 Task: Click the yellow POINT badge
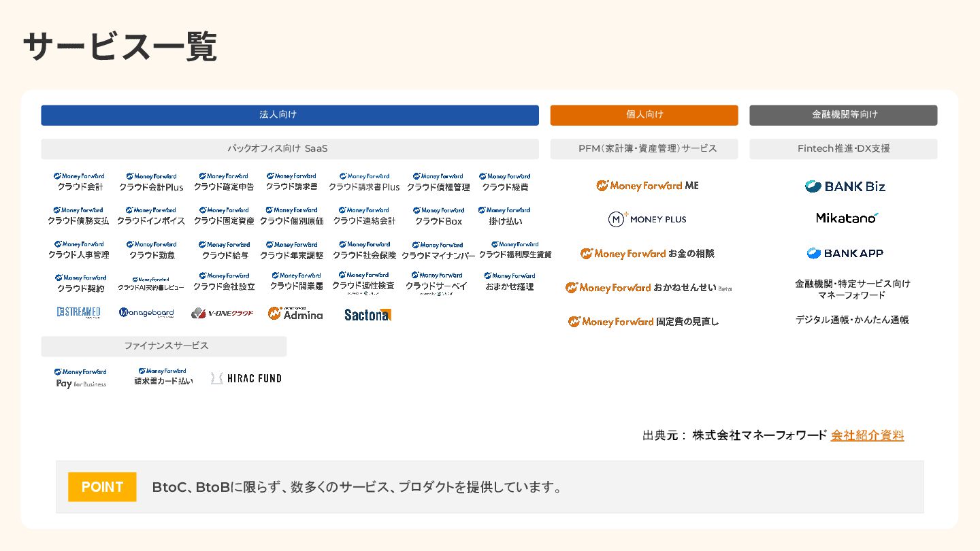pos(102,487)
